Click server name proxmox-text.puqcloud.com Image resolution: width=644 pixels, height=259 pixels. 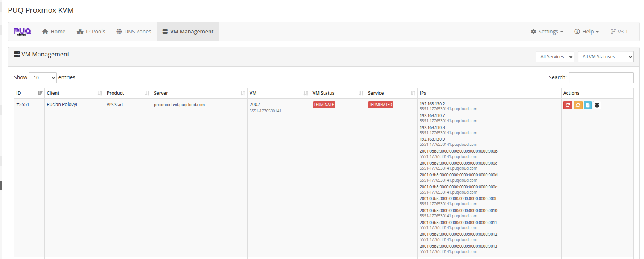[179, 105]
